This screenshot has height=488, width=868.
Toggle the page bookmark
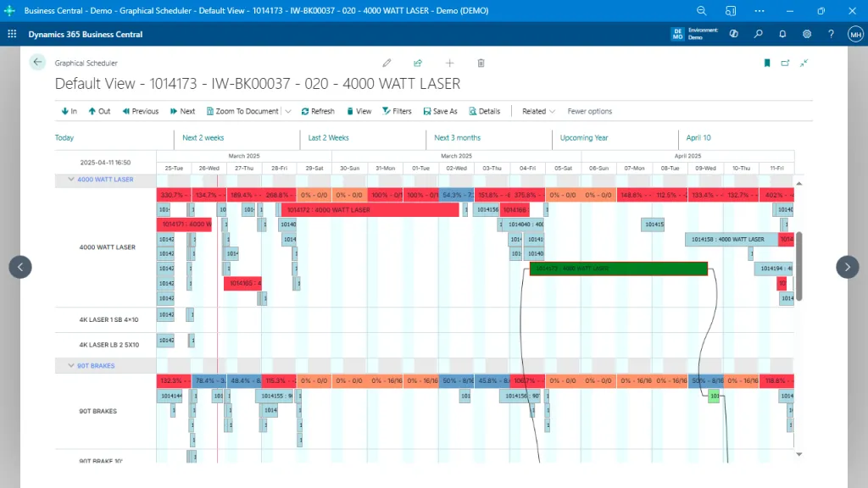tap(767, 63)
